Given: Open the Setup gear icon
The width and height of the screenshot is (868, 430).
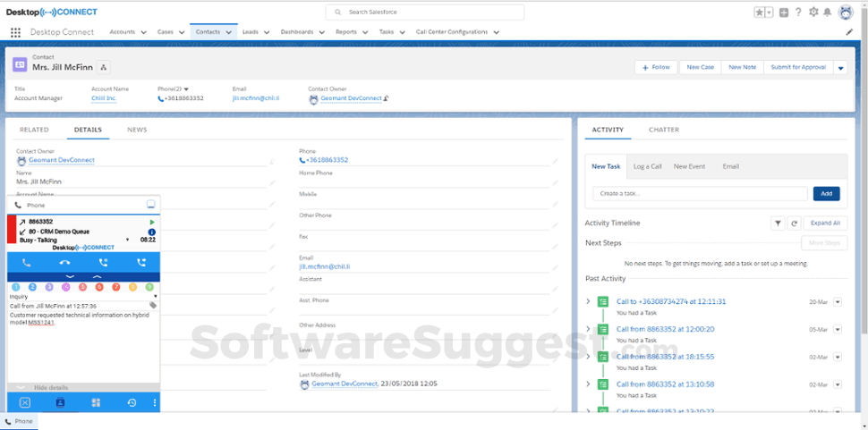Looking at the screenshot, I should (813, 13).
